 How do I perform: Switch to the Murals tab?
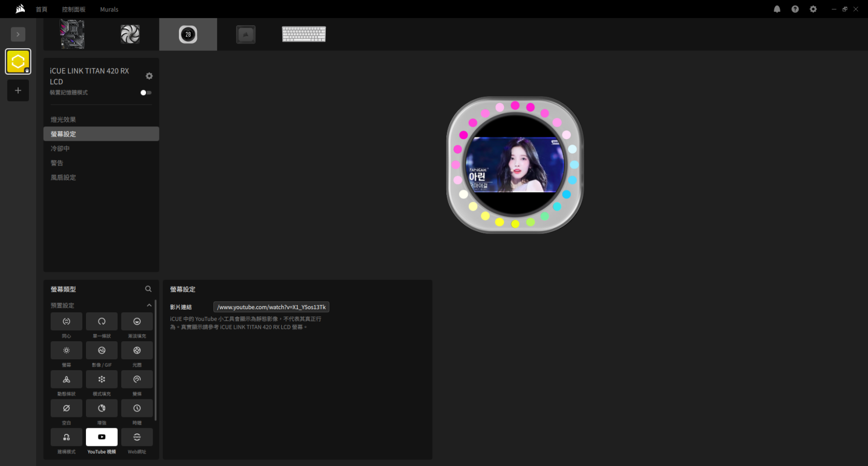click(x=109, y=9)
